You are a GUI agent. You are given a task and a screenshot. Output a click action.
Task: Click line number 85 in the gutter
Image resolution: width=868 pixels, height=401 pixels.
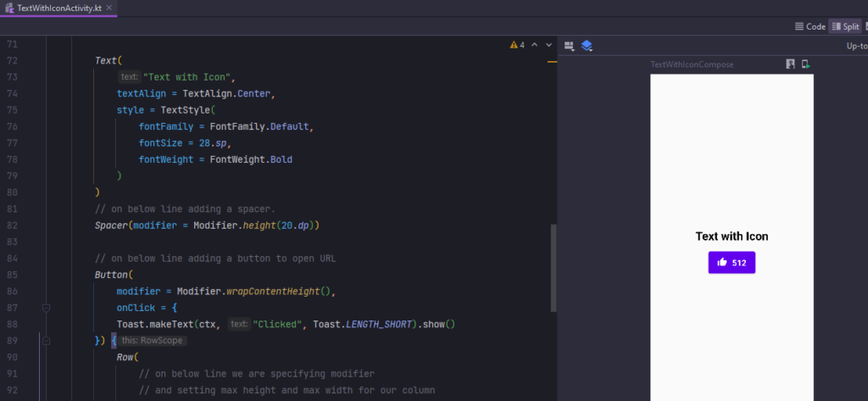tap(12, 275)
